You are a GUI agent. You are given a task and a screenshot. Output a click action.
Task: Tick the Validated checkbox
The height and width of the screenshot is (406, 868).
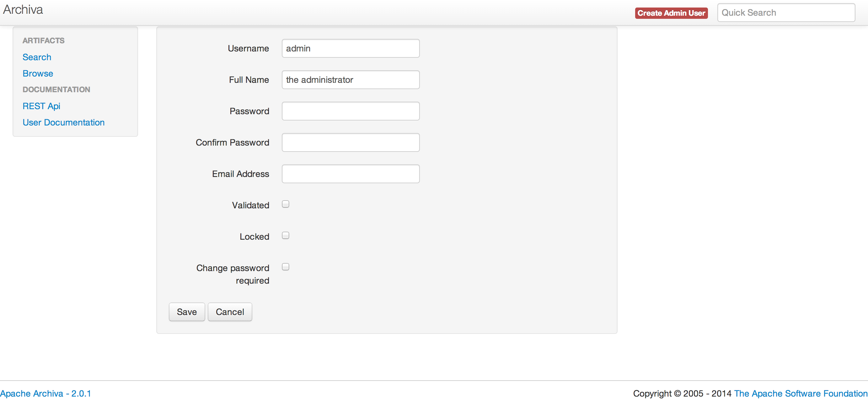pyautogui.click(x=285, y=204)
